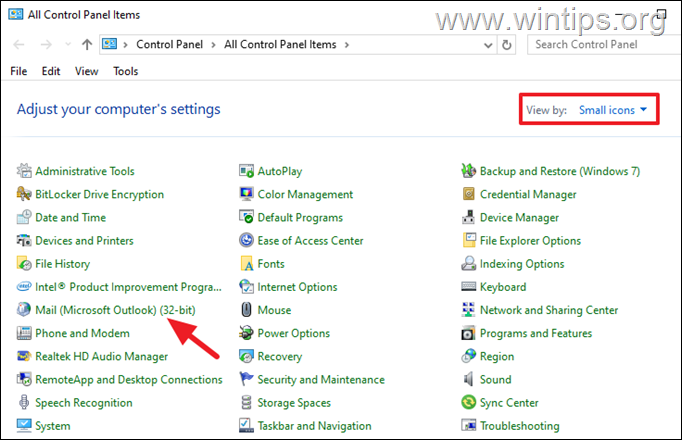The width and height of the screenshot is (682, 440).
Task: Click the All Control Panel Items breadcrumb
Action: (x=280, y=44)
